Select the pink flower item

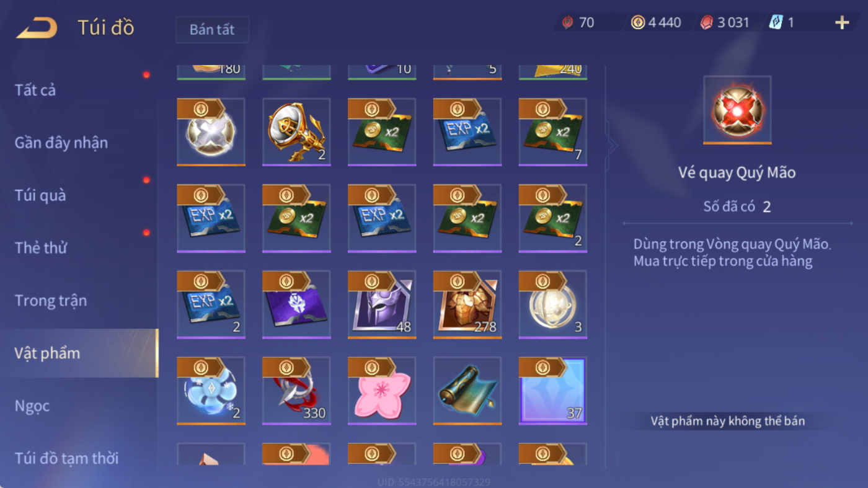click(382, 390)
